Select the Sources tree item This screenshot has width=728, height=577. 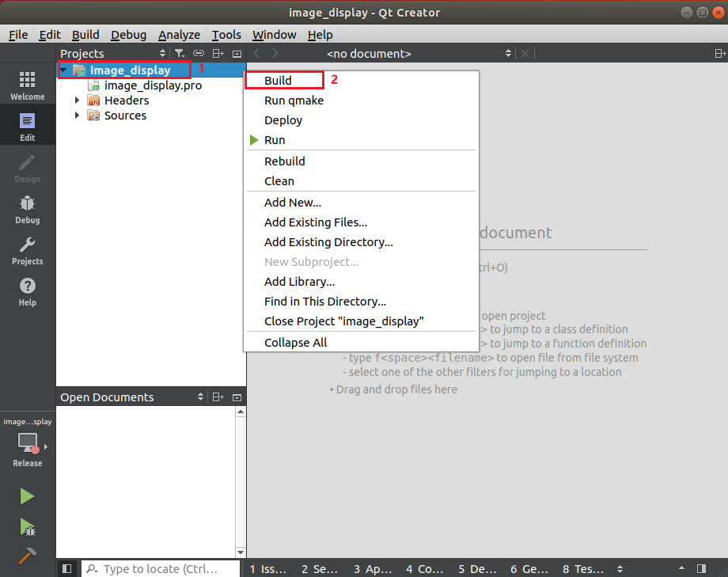tap(125, 116)
